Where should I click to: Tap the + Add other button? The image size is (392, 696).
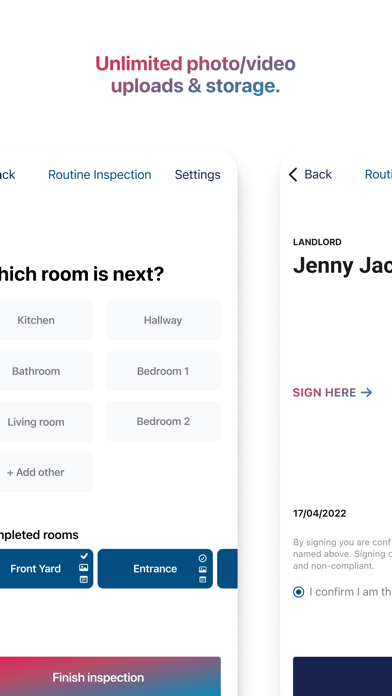click(x=46, y=472)
